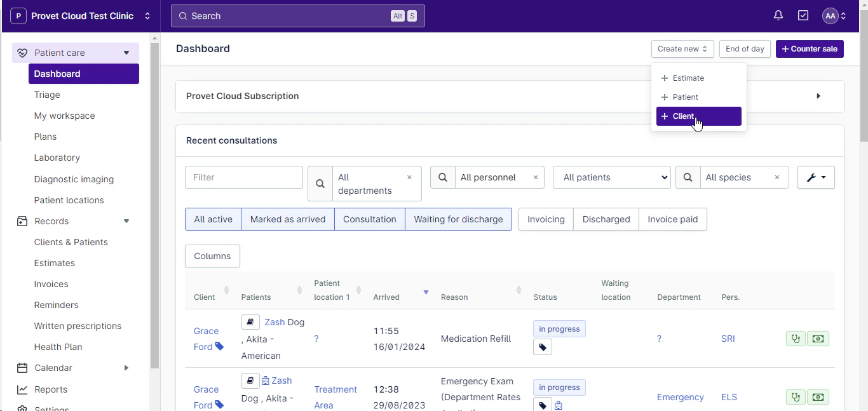Open the wrench settings tool above the consultation list

point(816,177)
